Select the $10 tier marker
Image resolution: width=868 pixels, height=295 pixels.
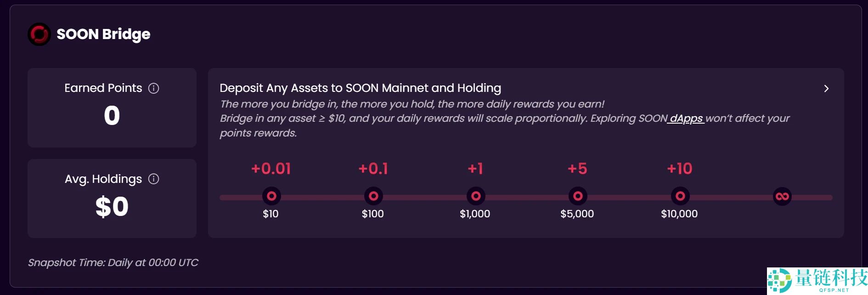coord(271,197)
